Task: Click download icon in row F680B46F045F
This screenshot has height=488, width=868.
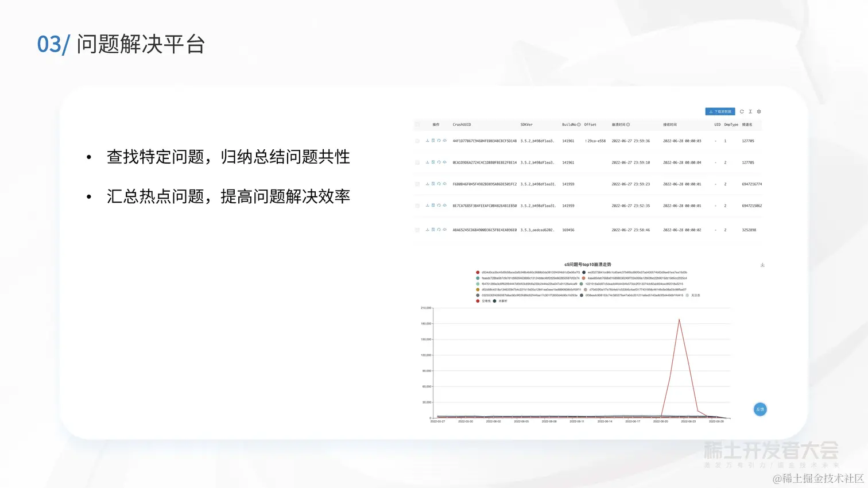Action: [x=428, y=184]
